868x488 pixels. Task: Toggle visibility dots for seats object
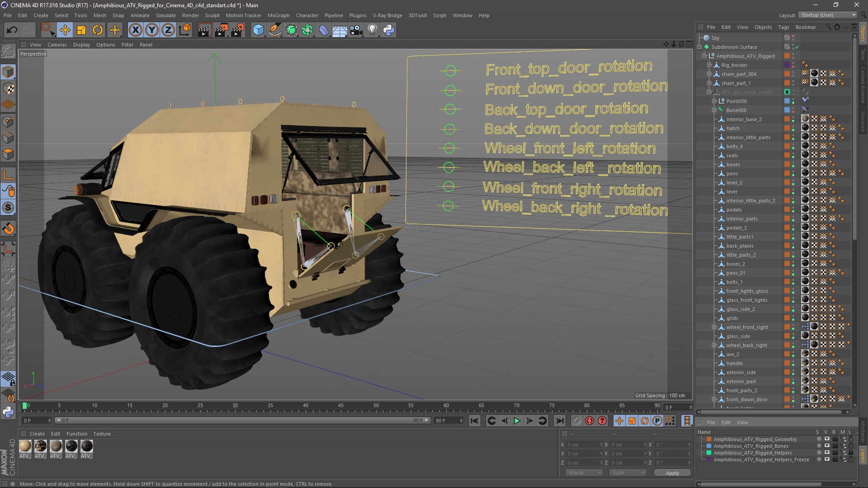(793, 155)
